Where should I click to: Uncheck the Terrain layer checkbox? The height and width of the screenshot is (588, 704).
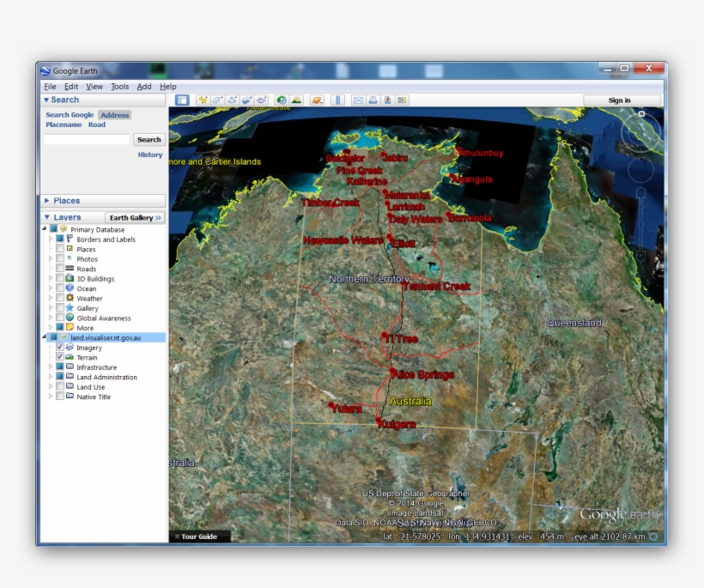pyautogui.click(x=60, y=357)
